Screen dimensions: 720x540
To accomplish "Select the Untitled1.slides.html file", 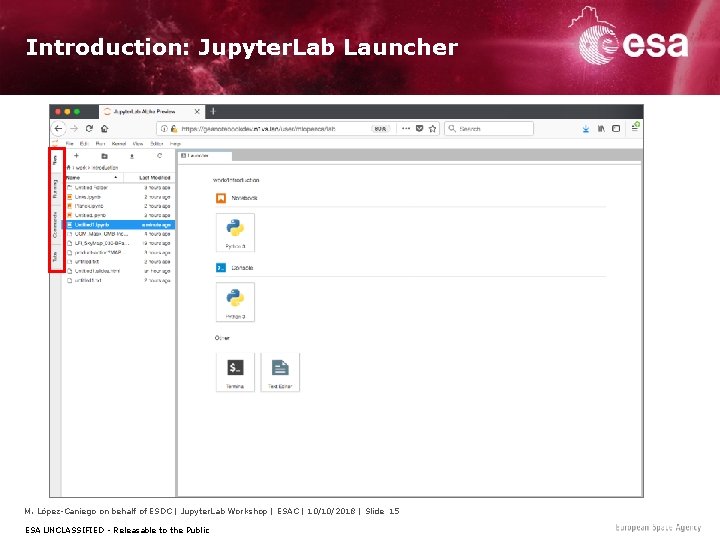I will pos(119,271).
